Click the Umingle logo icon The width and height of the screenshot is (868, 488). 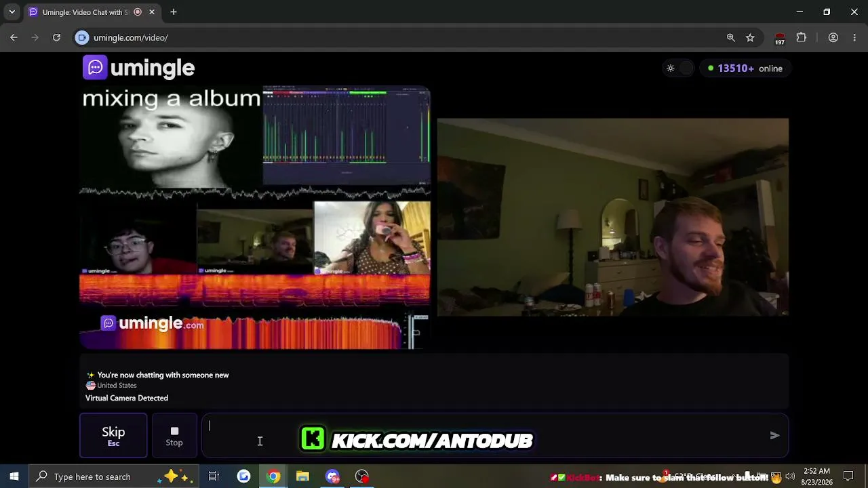point(95,68)
